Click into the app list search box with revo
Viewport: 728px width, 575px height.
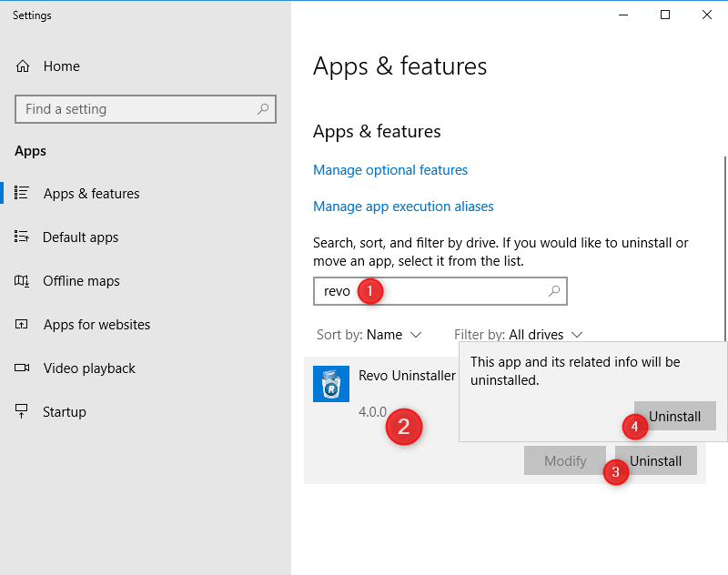point(440,291)
